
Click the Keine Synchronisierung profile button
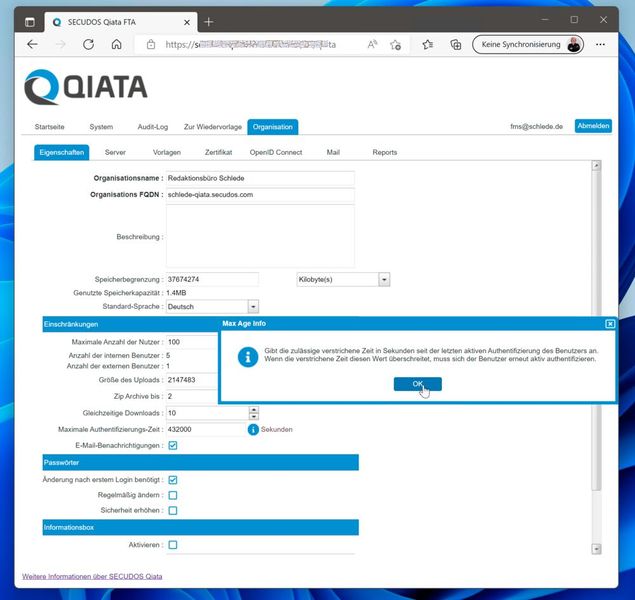[527, 45]
